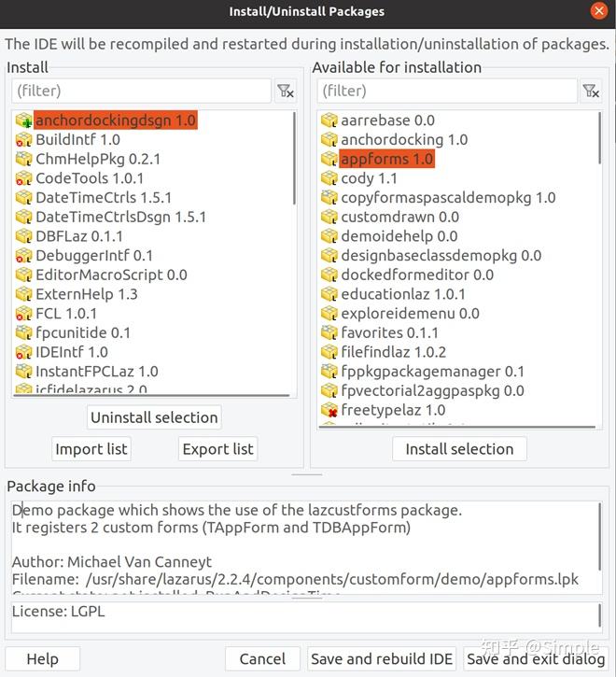Click the freetypelaz package icon

(x=329, y=410)
